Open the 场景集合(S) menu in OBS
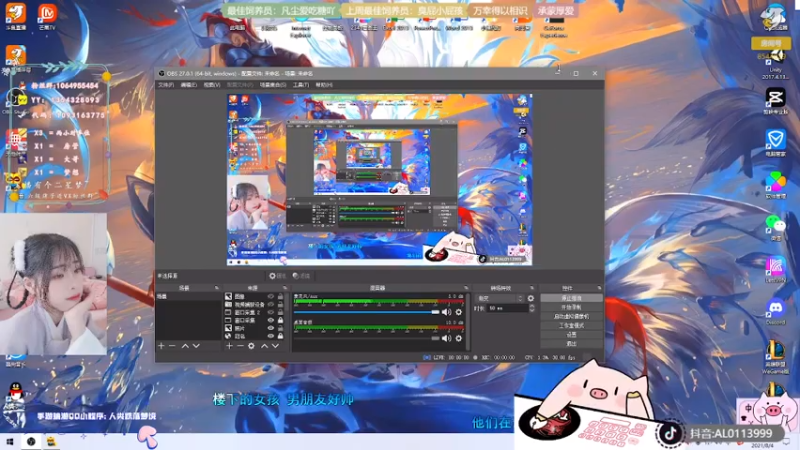This screenshot has width=800, height=450. point(273,85)
